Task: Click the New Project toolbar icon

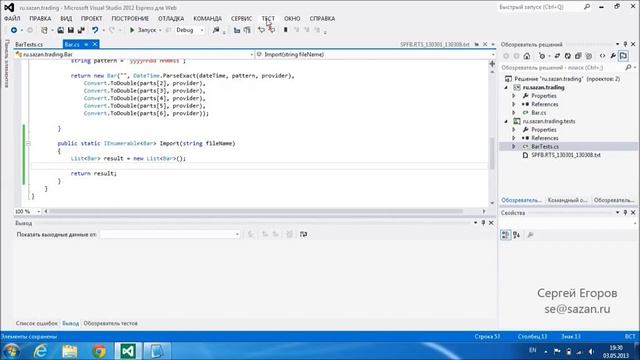Action: 44,30
